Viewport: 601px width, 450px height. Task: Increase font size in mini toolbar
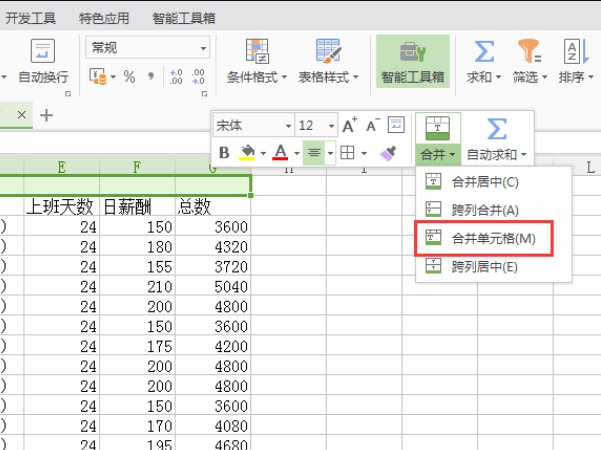(x=349, y=125)
